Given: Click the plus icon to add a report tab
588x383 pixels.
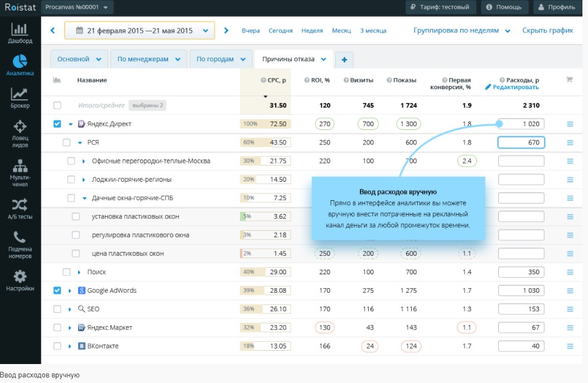Looking at the screenshot, I should 344,60.
